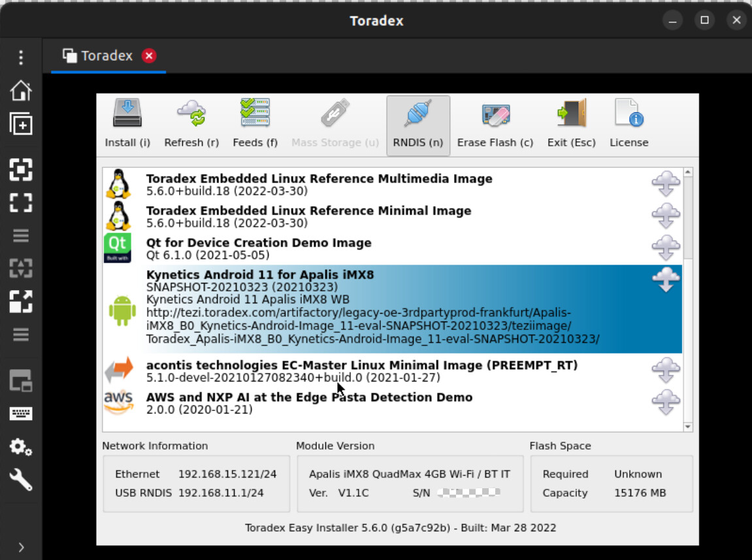Click the home icon in left sidebar

(21, 90)
